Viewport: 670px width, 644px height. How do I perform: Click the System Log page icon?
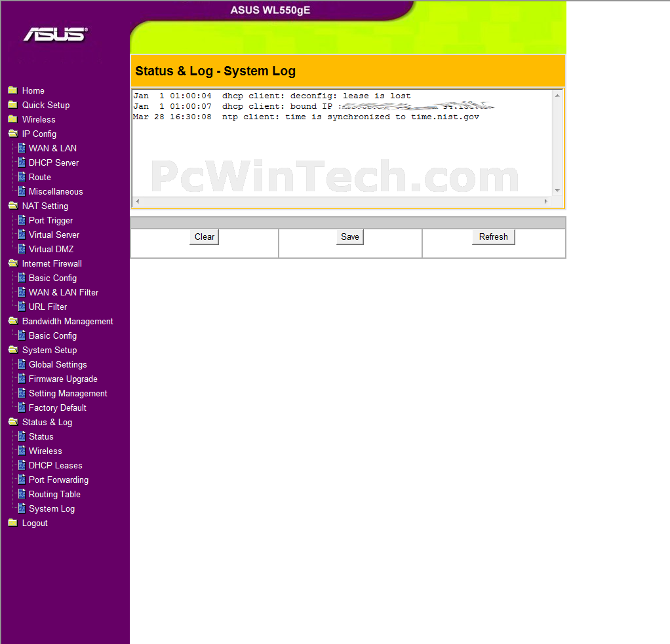22,508
